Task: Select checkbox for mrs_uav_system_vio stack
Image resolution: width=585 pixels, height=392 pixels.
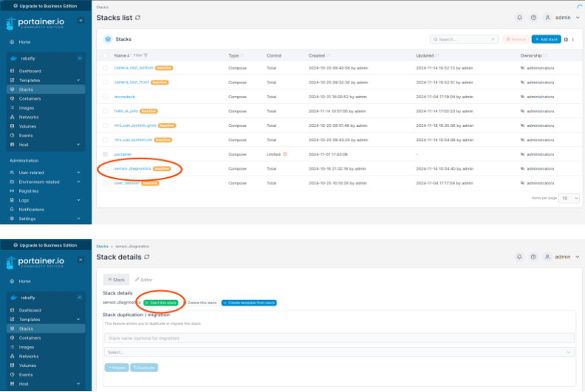Action: point(105,140)
